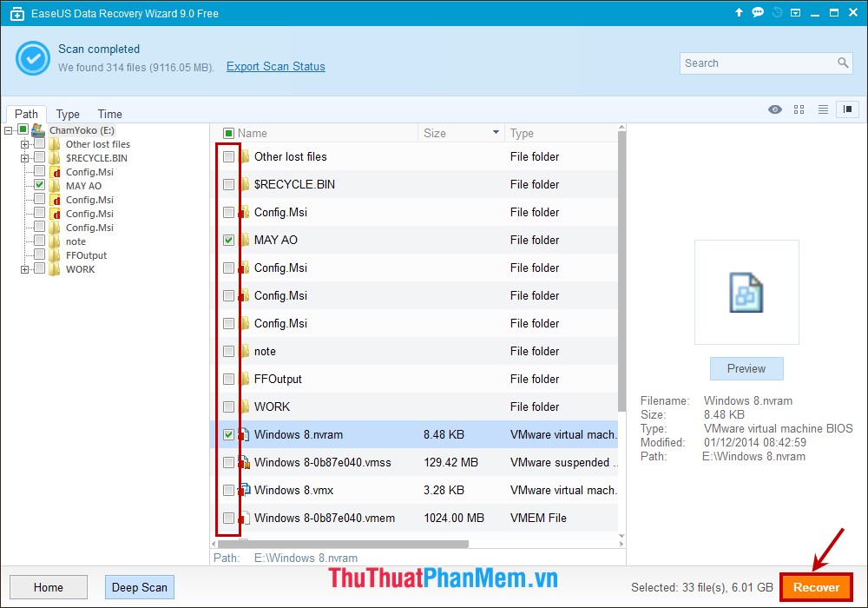
Task: Click the upgrade arrow icon in title bar
Action: [x=738, y=12]
